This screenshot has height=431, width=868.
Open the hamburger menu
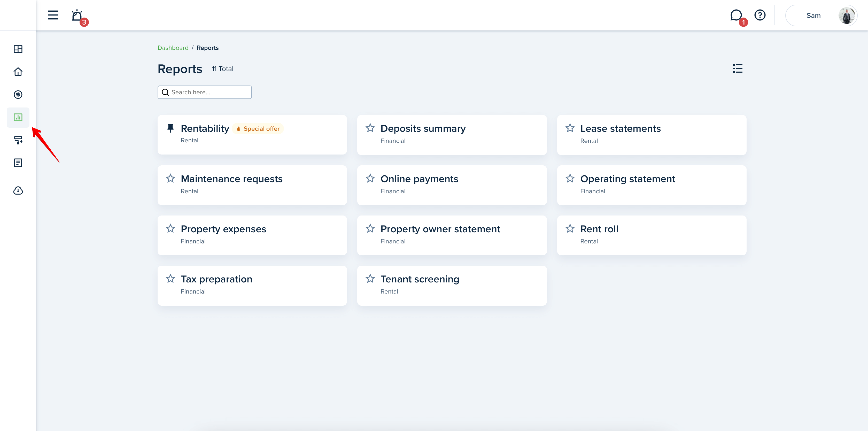53,15
